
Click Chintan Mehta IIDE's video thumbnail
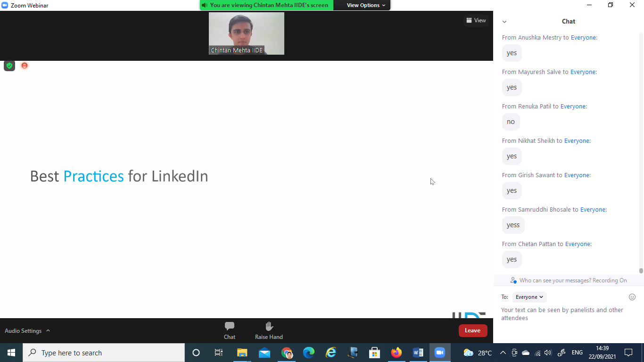[x=247, y=33]
